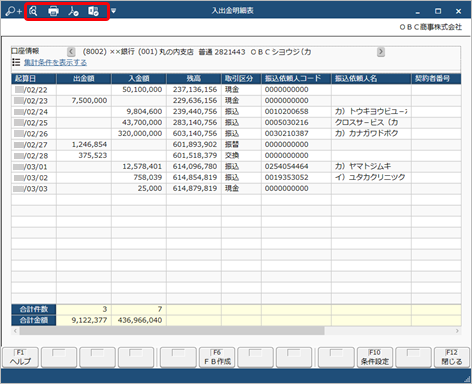Print the deposit/withdrawal statement
This screenshot has width=472, height=384.
click(x=53, y=11)
